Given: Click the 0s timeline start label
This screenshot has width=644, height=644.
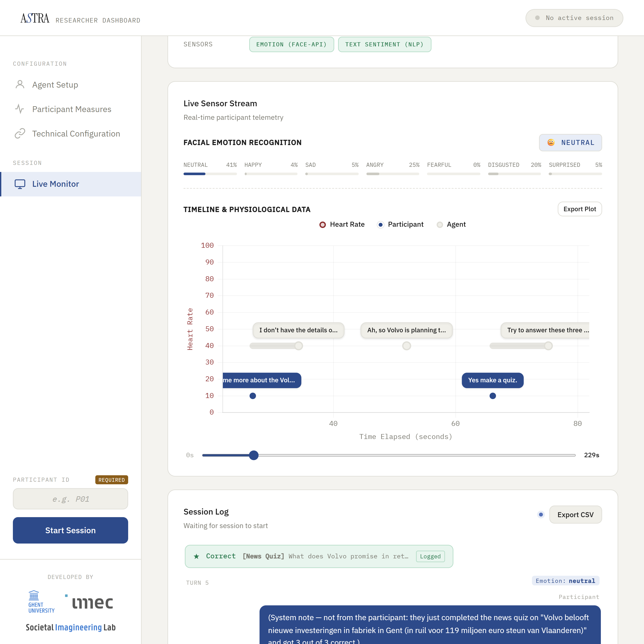Looking at the screenshot, I should (190, 455).
